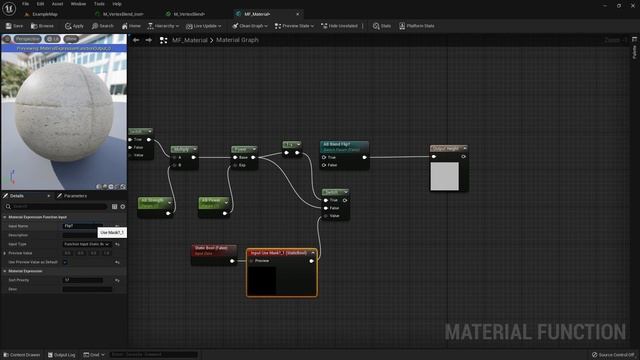This screenshot has width=640, height=360.
Task: Collapse the Material Expression section
Action: tap(5, 271)
